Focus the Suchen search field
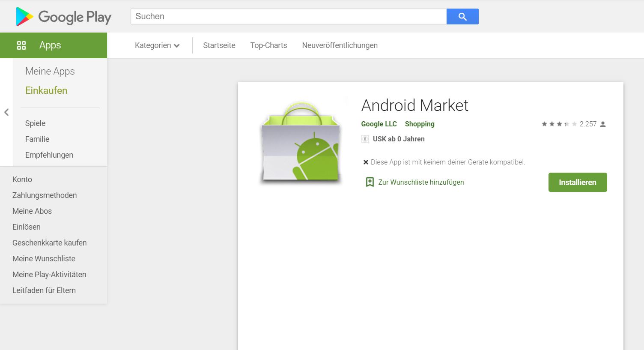Viewport: 644px width, 350px height. 289,16
